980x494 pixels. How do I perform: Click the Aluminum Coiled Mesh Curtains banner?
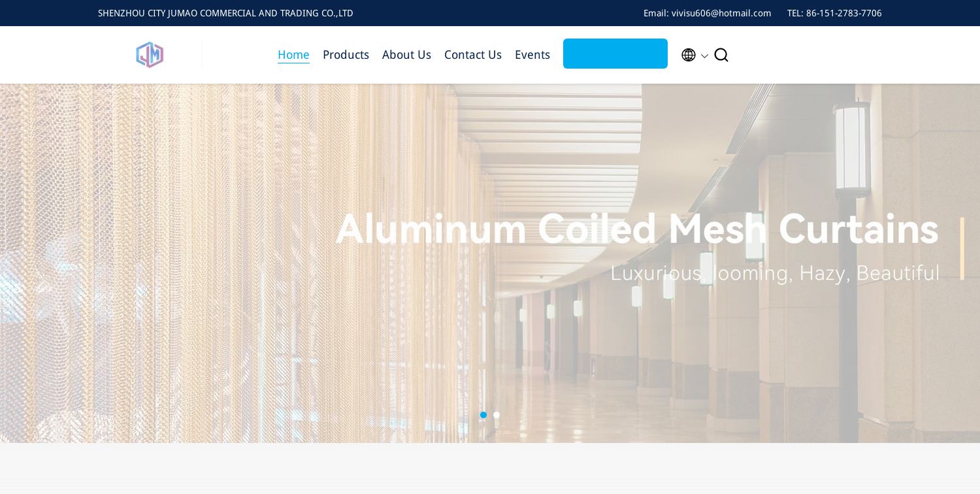click(637, 229)
